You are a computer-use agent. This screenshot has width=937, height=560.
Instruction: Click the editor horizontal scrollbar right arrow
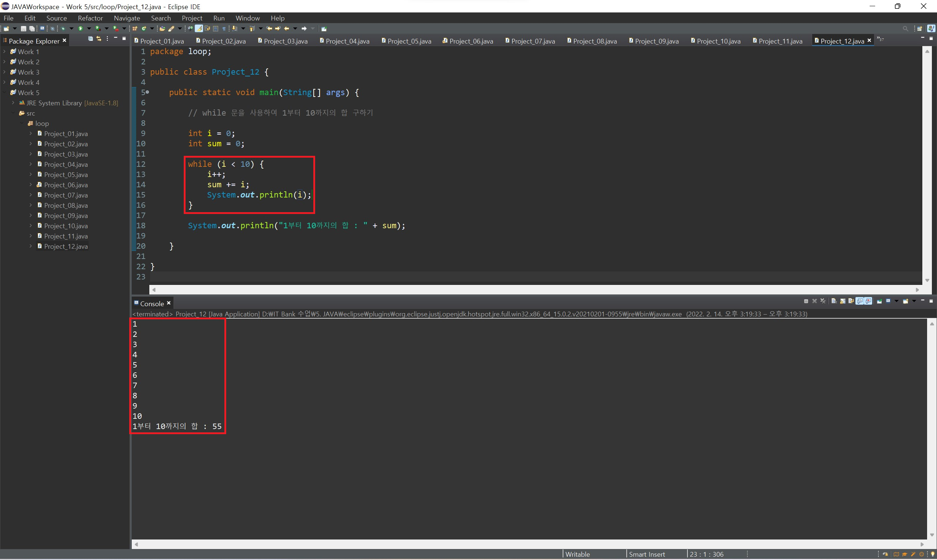click(917, 290)
